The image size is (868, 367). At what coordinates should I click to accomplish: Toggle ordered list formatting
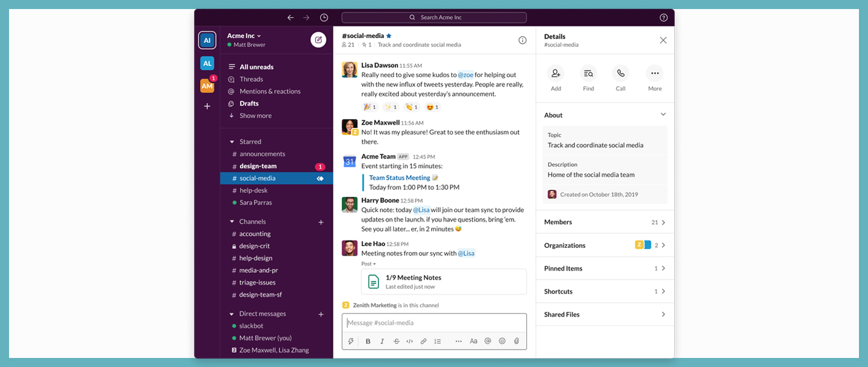click(438, 341)
